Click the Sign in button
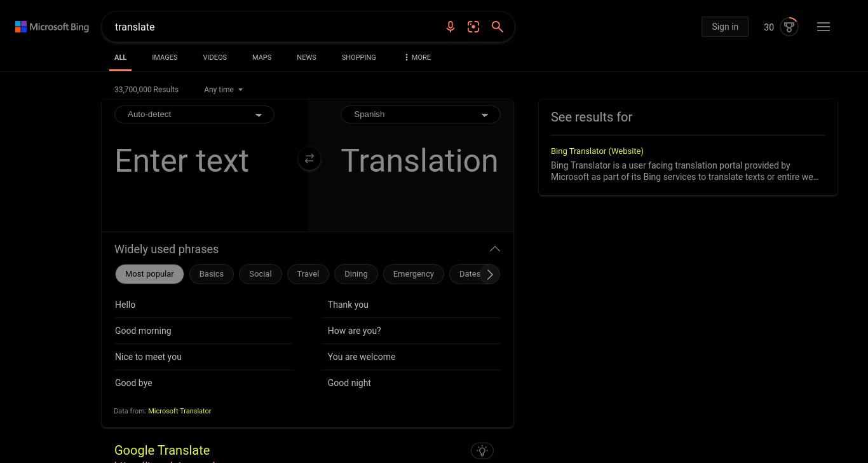868x463 pixels. point(725,27)
